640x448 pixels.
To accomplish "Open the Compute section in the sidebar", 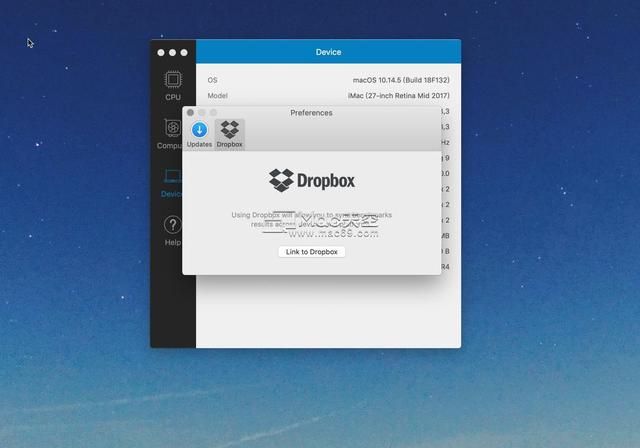I will pos(169,134).
